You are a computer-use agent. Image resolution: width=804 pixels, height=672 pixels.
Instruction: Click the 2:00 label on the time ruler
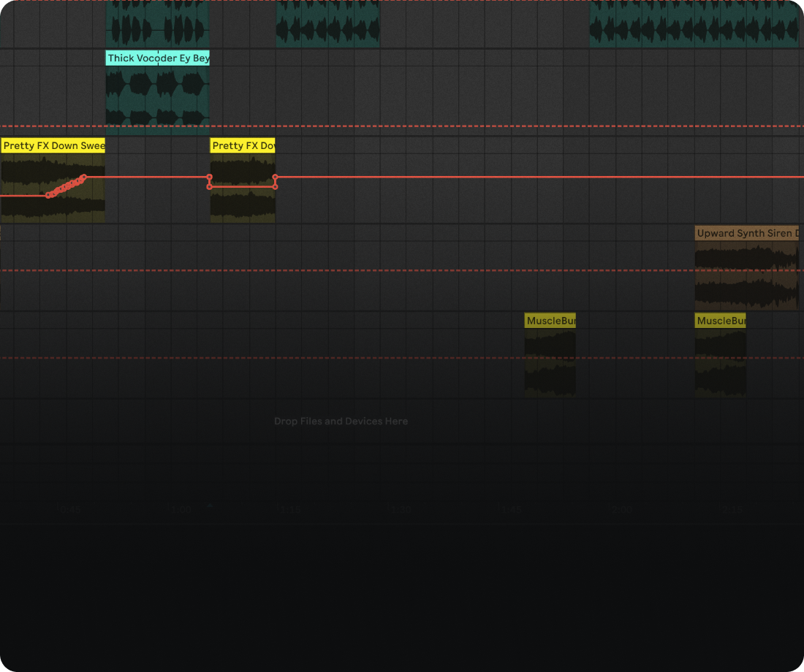[x=621, y=509]
